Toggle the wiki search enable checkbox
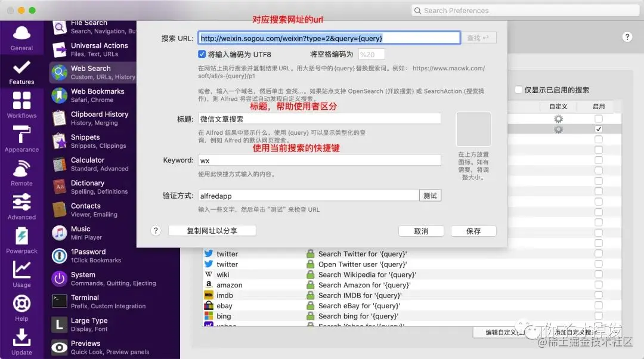This screenshot has width=644, height=359. 599,274
